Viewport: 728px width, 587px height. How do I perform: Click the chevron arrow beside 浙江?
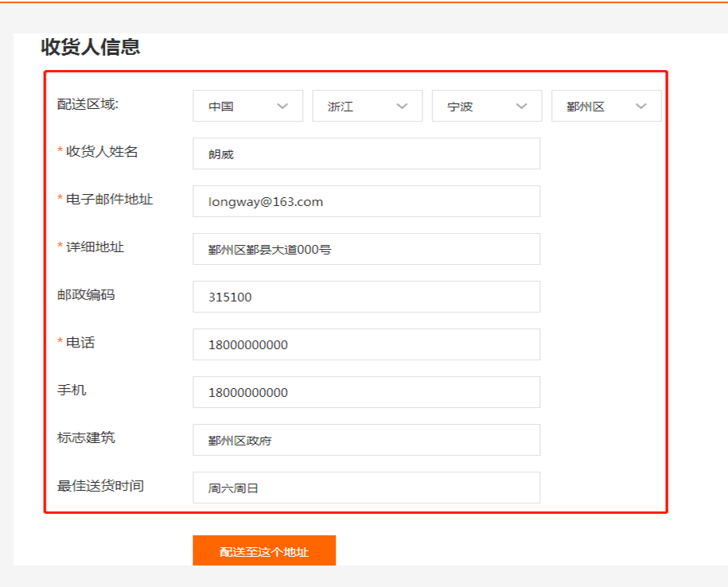pos(402,107)
